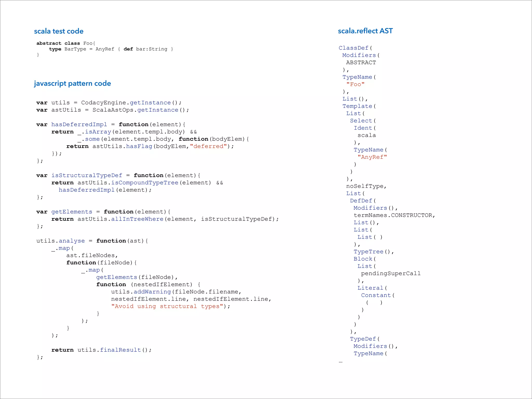
Task: Click the 'astUtils.allInTreeWhere' return line
Action: tap(165, 219)
